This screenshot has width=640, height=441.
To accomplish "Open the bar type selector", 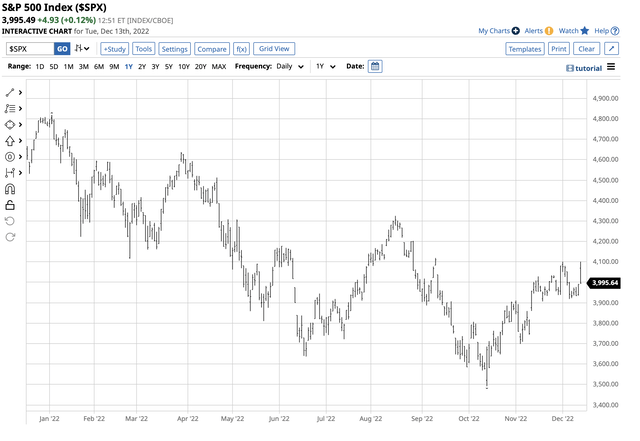I will (82, 49).
